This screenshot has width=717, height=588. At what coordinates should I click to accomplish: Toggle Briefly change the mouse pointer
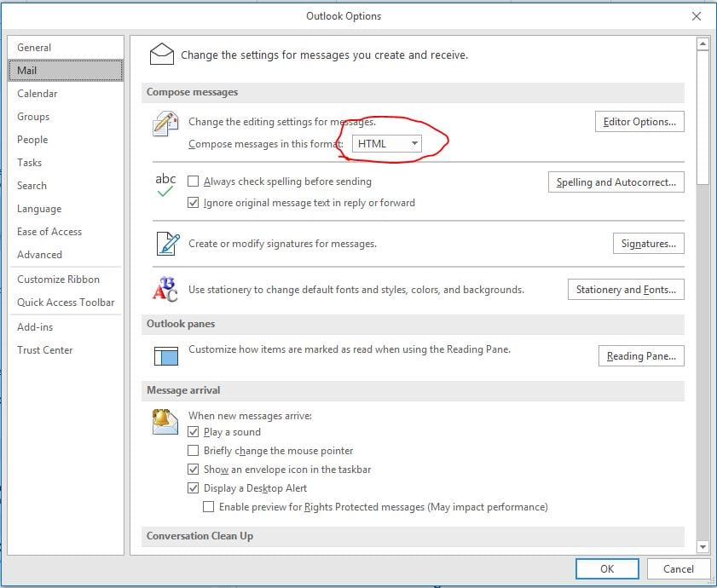tap(194, 451)
